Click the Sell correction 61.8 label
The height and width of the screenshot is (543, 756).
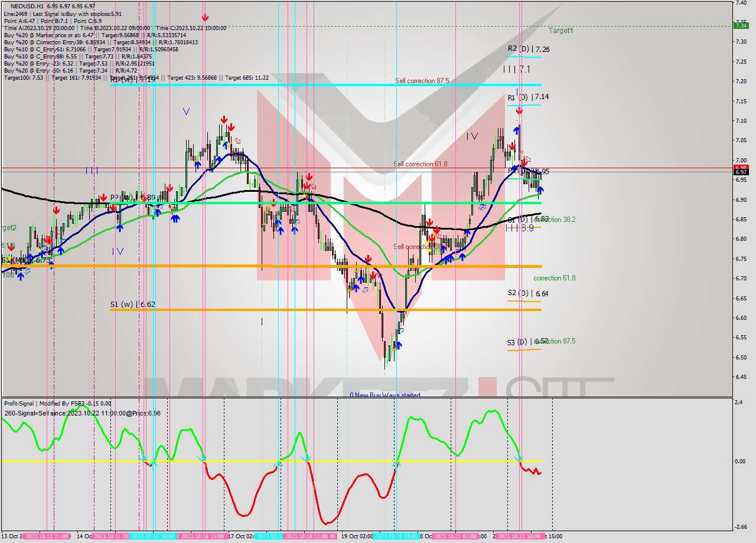[x=421, y=164]
